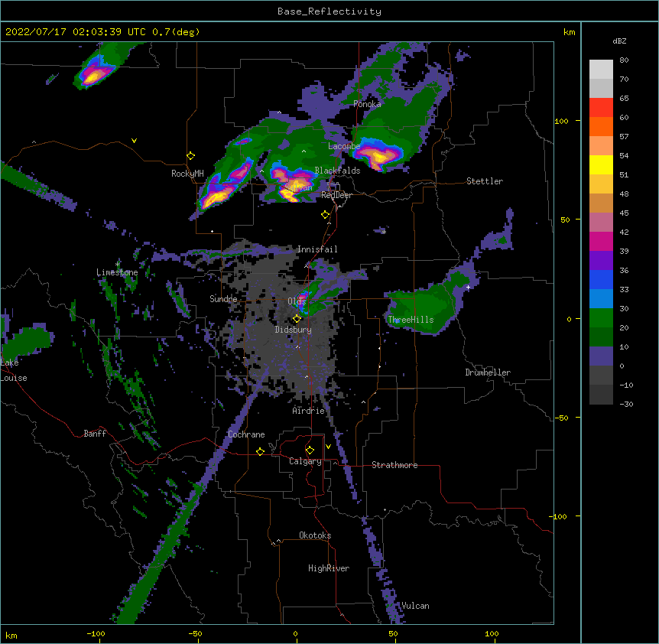Click the yellow marker near RockyMH
Viewport: 659px width, 644px height.
point(191,156)
